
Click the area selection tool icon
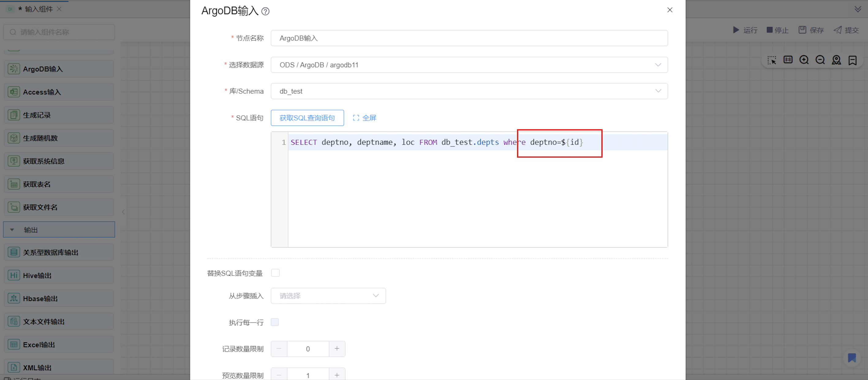click(772, 60)
